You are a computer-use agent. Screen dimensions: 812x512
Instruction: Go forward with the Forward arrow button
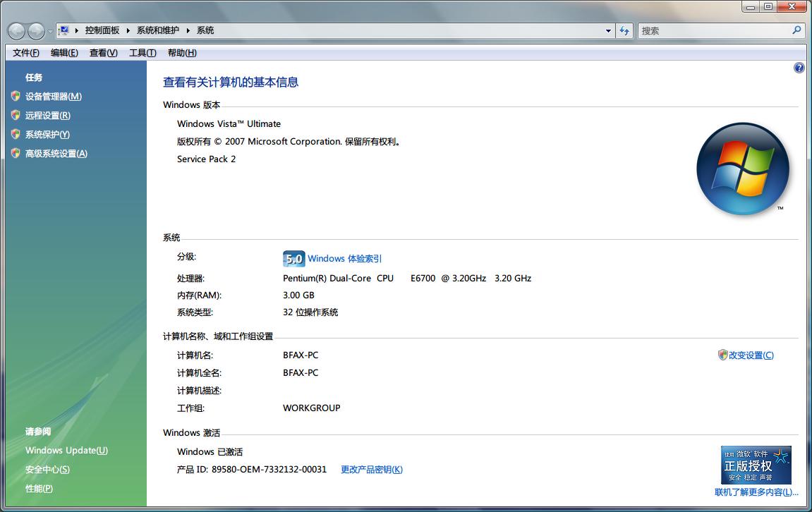[x=36, y=31]
